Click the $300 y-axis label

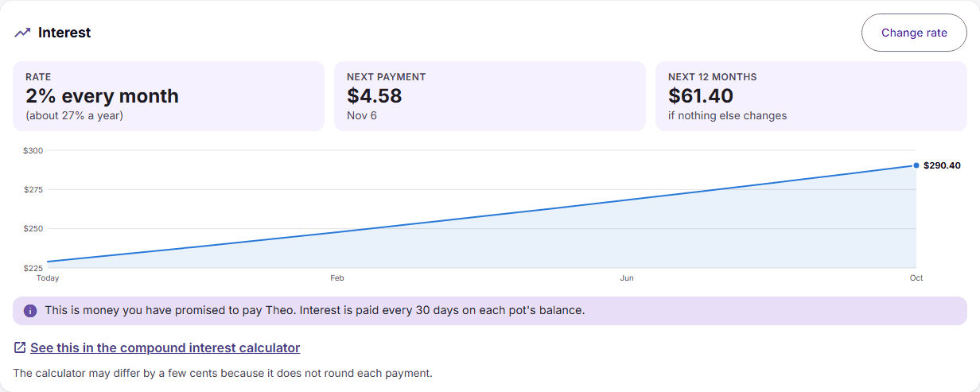[35, 150]
